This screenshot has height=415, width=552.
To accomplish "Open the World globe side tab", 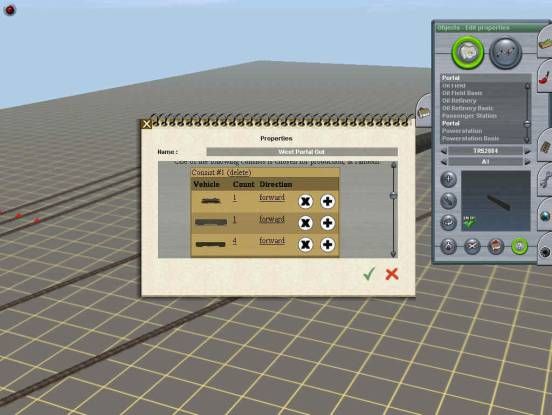I will pyautogui.click(x=545, y=215).
